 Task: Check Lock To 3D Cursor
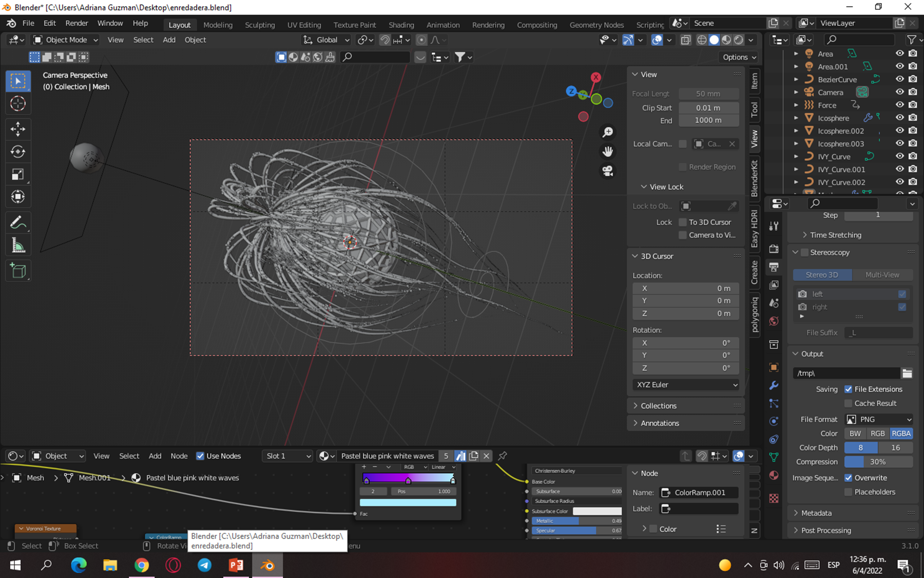683,222
